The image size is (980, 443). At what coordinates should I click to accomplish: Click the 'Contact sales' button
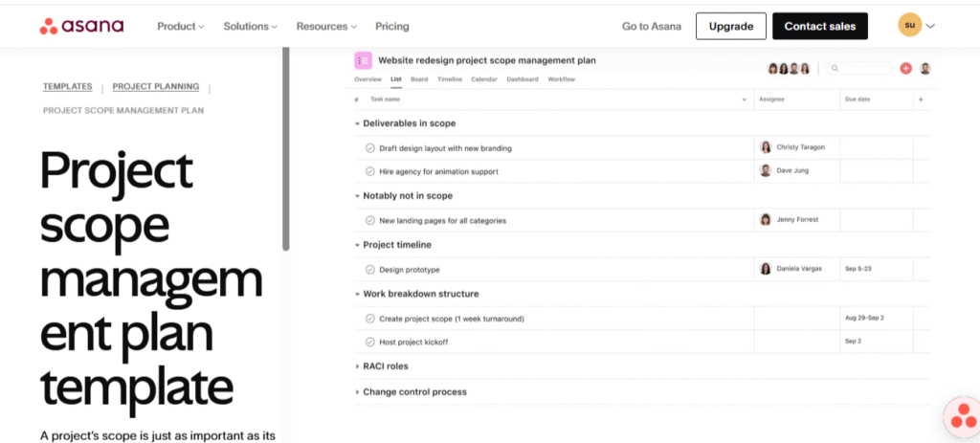(x=820, y=26)
